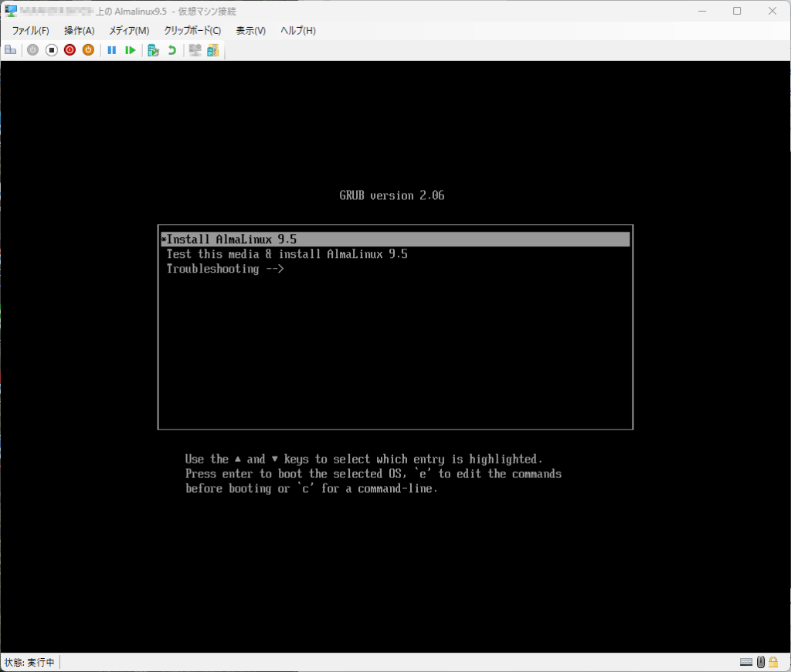
Task: Turn off the VM with the black-square stop icon
Action: 51,50
